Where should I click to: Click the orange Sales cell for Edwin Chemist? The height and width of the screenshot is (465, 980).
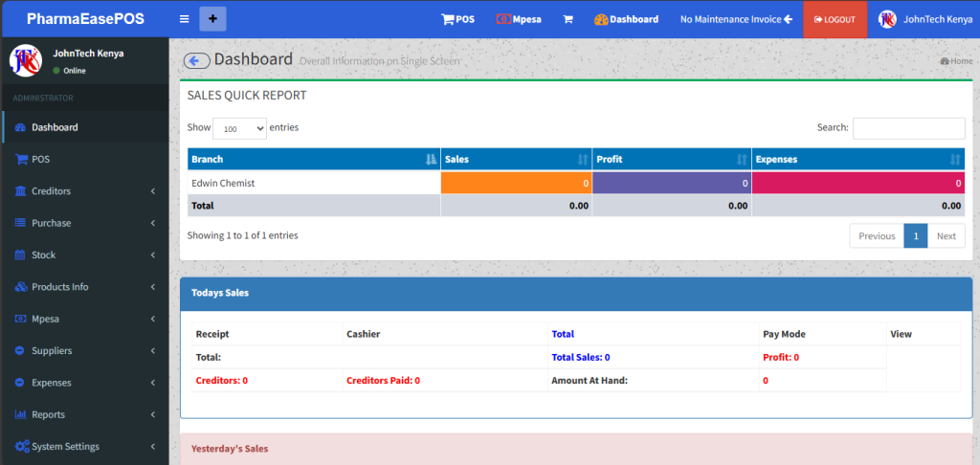point(516,183)
